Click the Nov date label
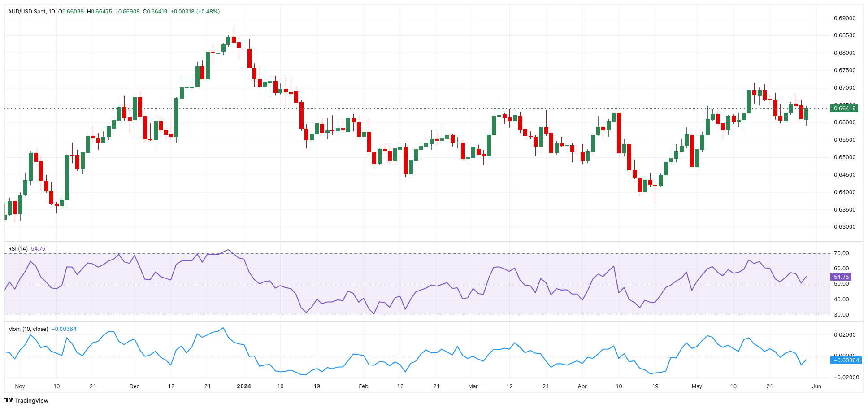Viewport: 868px width, 408px height. 20,386
